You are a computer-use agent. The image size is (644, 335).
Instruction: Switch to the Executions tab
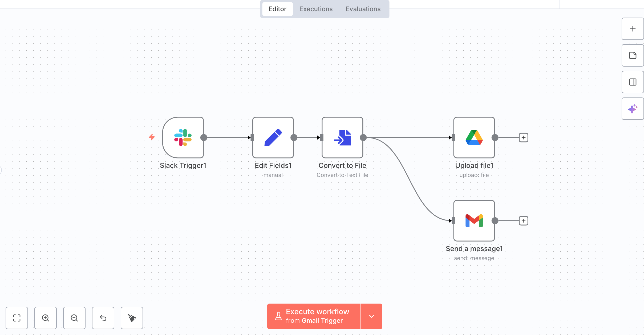[x=316, y=9]
